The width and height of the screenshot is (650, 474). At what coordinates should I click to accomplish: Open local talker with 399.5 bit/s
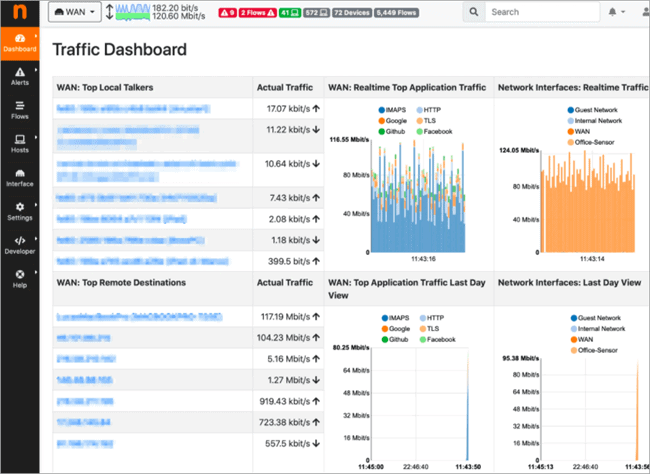[x=142, y=261]
